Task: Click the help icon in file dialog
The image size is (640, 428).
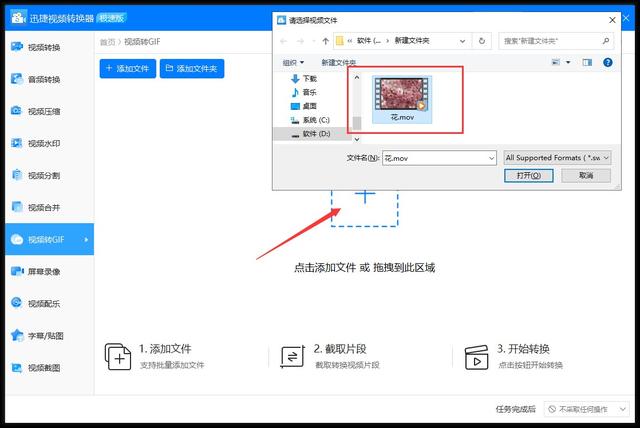Action: pos(608,62)
